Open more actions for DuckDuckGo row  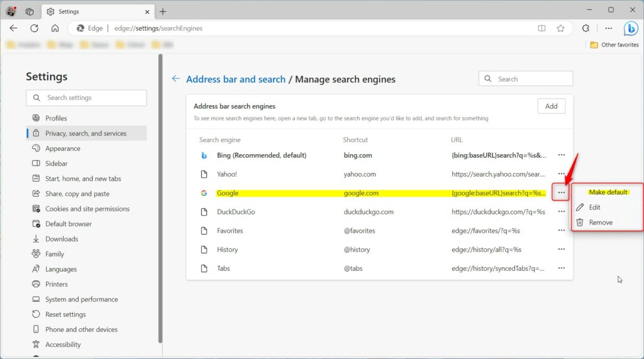pos(562,211)
